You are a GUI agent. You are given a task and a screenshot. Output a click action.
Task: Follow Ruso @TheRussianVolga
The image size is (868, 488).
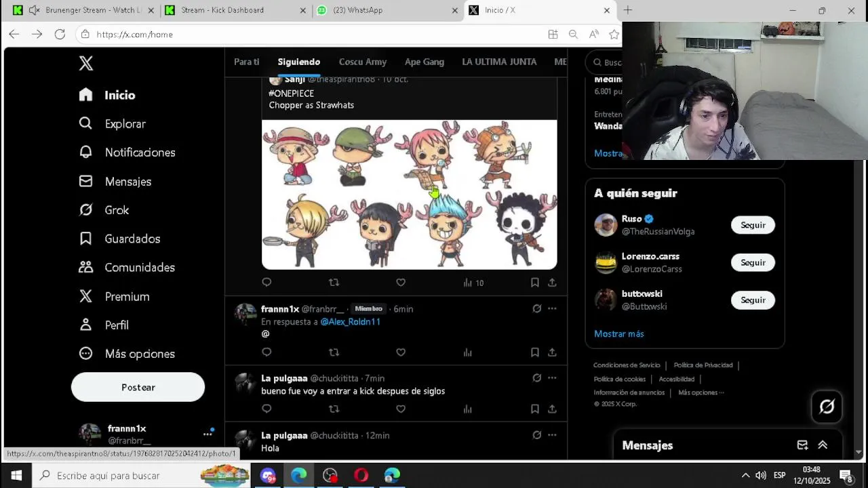(x=753, y=225)
